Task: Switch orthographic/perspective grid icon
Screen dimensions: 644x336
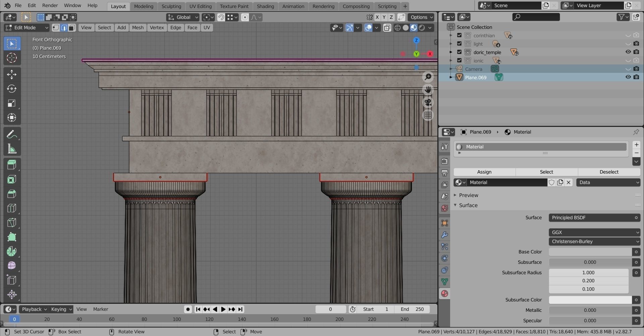Action: pyautogui.click(x=428, y=115)
